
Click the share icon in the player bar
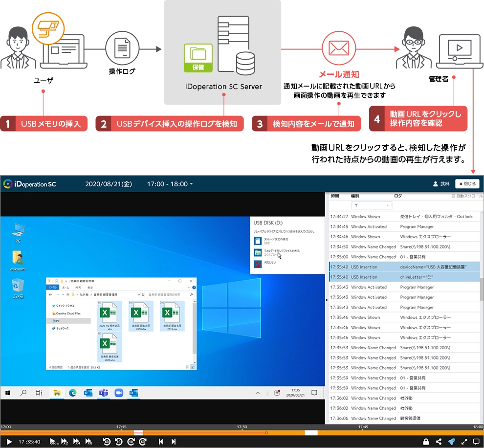point(439,442)
